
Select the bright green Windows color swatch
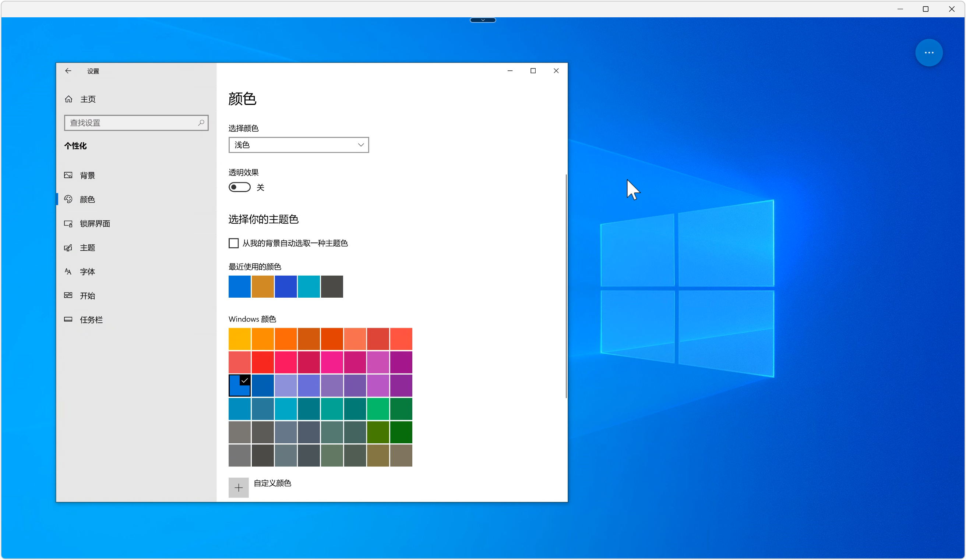(x=378, y=409)
